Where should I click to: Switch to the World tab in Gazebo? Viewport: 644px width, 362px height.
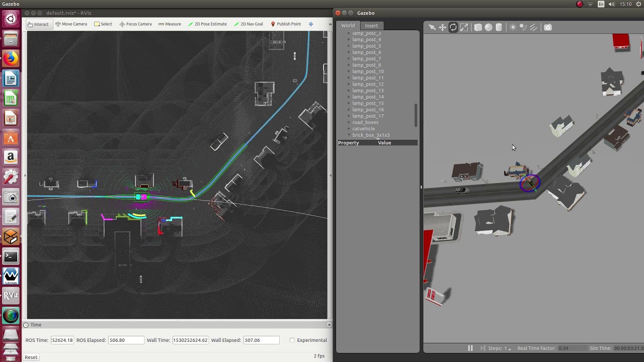348,26
